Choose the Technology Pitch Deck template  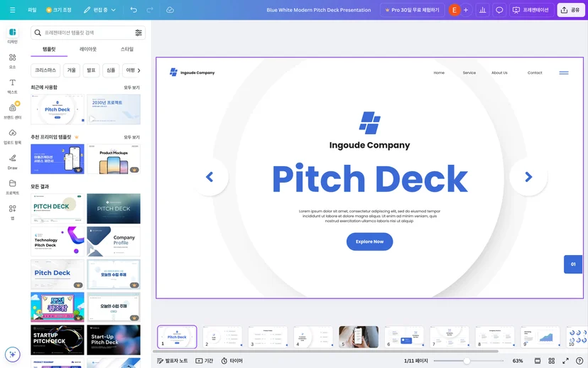(x=58, y=242)
